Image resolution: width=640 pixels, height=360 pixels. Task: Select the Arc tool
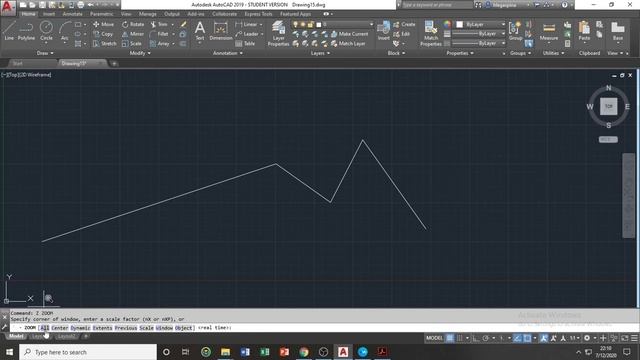point(64,31)
